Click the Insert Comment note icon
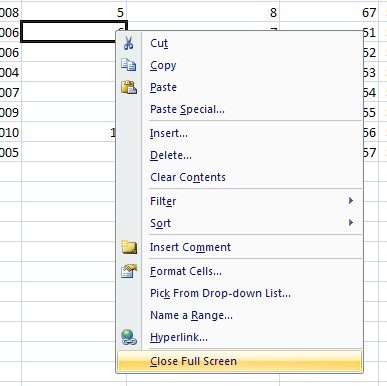 click(x=129, y=247)
